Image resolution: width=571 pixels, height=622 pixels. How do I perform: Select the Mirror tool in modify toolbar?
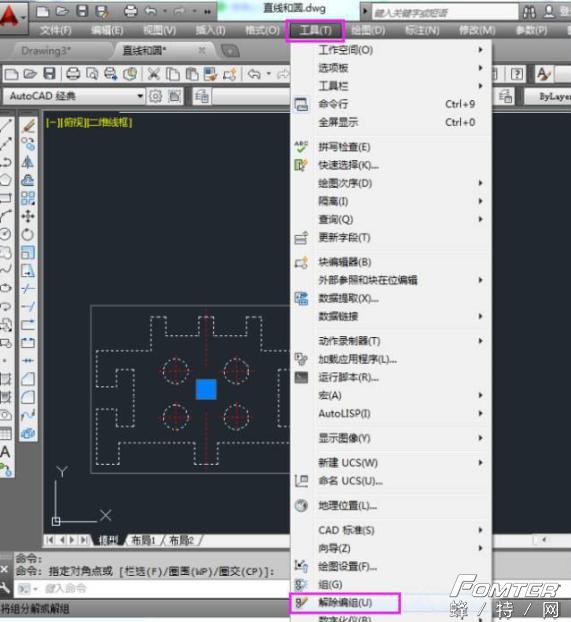point(28,162)
